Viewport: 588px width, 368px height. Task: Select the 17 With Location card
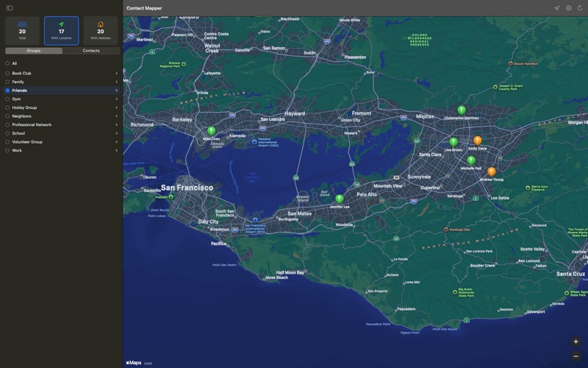[x=62, y=30]
